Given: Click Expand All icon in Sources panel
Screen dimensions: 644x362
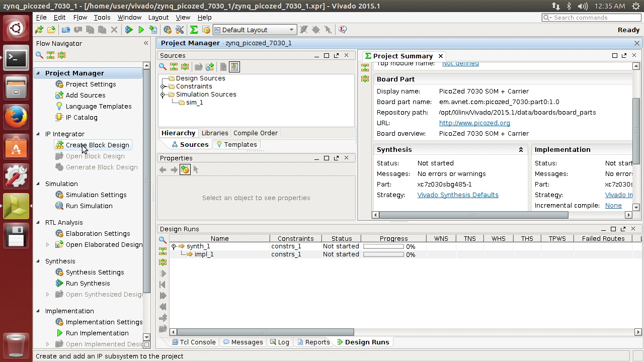Looking at the screenshot, I should (185, 66).
